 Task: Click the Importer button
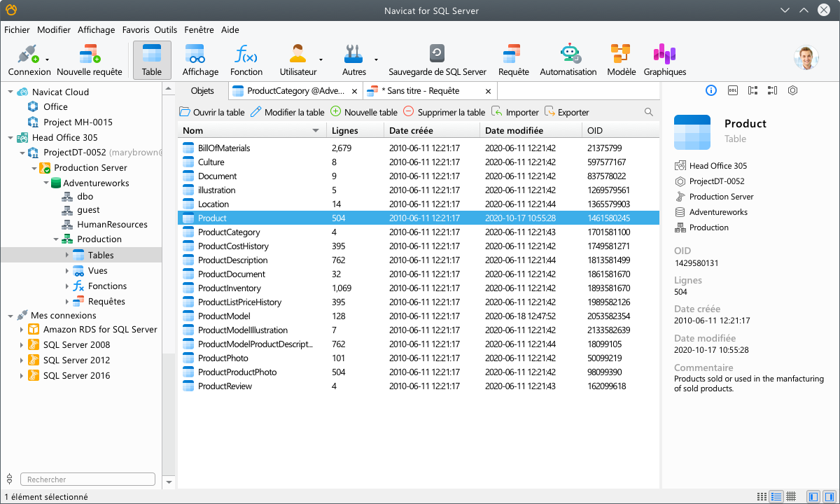515,112
